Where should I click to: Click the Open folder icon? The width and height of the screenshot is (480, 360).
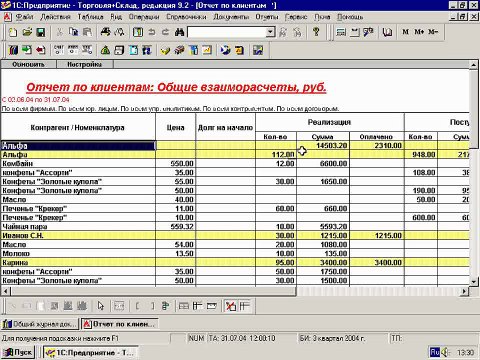[27, 32]
